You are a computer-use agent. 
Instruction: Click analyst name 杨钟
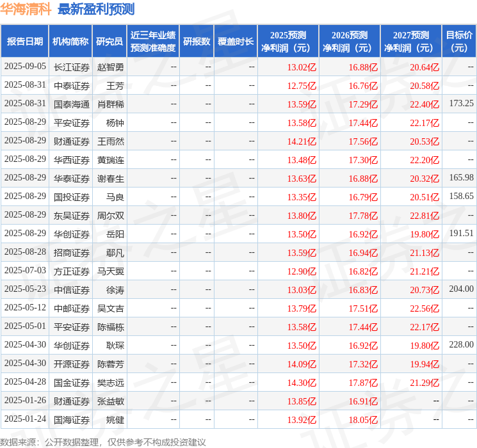[x=115, y=123]
